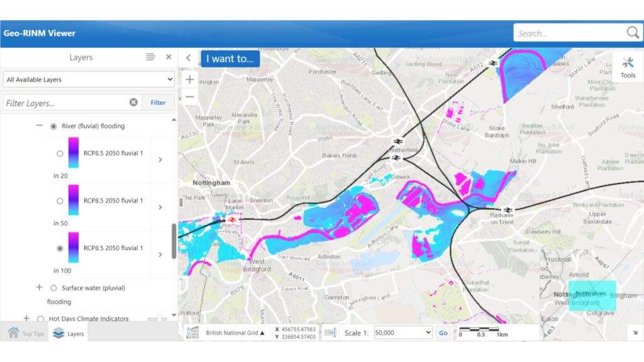The image size is (644, 362).
Task: Open the Tools wrench icon
Action: pyautogui.click(x=628, y=63)
